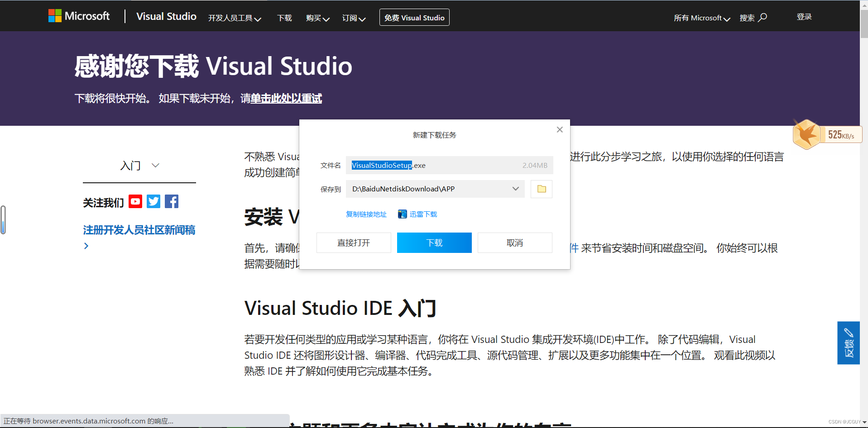
Task: Click the 直接打开 button
Action: tap(354, 243)
